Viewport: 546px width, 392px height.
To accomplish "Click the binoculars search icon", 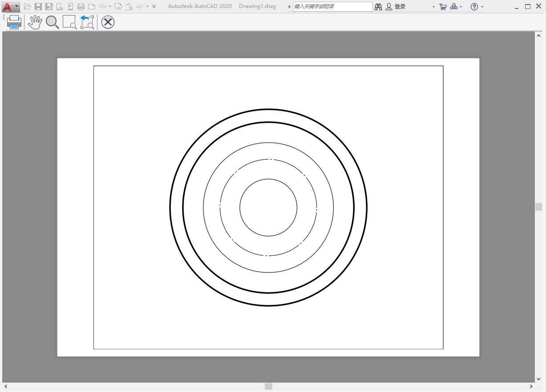I will (x=378, y=7).
